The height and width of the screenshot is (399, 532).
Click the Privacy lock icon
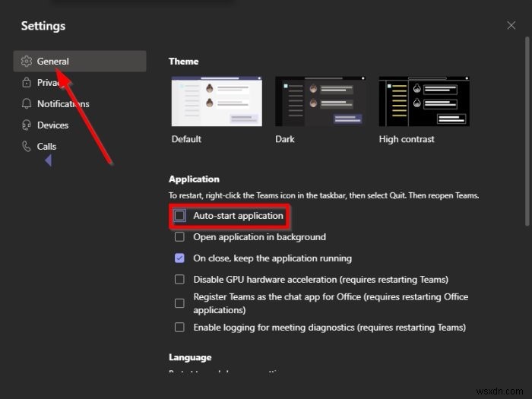click(27, 82)
